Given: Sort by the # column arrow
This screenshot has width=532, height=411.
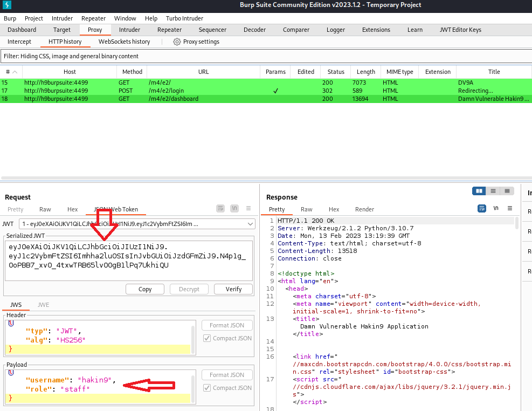Looking at the screenshot, I should (15, 72).
